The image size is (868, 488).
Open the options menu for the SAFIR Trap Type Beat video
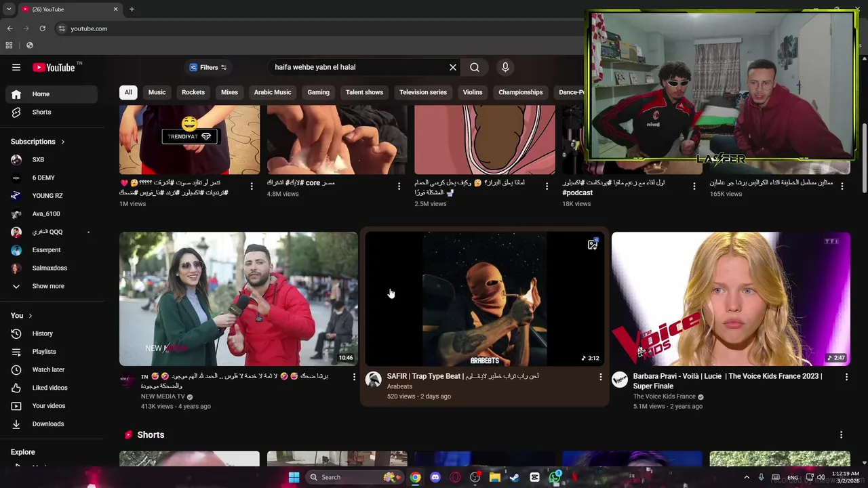coord(600,377)
